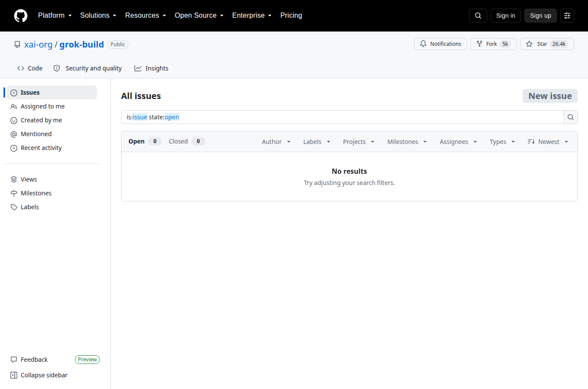Select Assigned to me filter

tap(52, 106)
